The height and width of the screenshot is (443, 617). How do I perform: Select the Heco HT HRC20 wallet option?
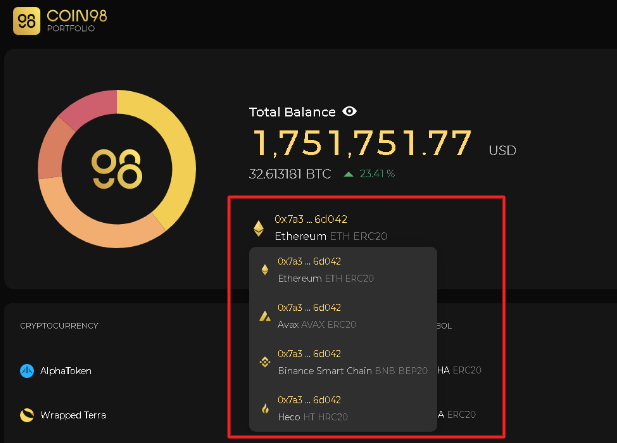point(343,408)
